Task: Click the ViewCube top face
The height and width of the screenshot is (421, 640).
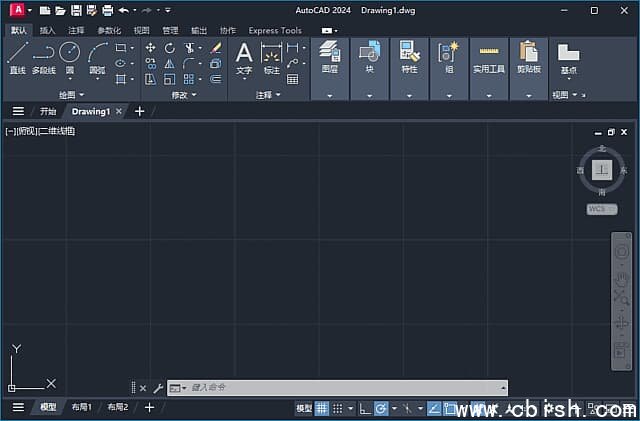Action: (x=602, y=170)
